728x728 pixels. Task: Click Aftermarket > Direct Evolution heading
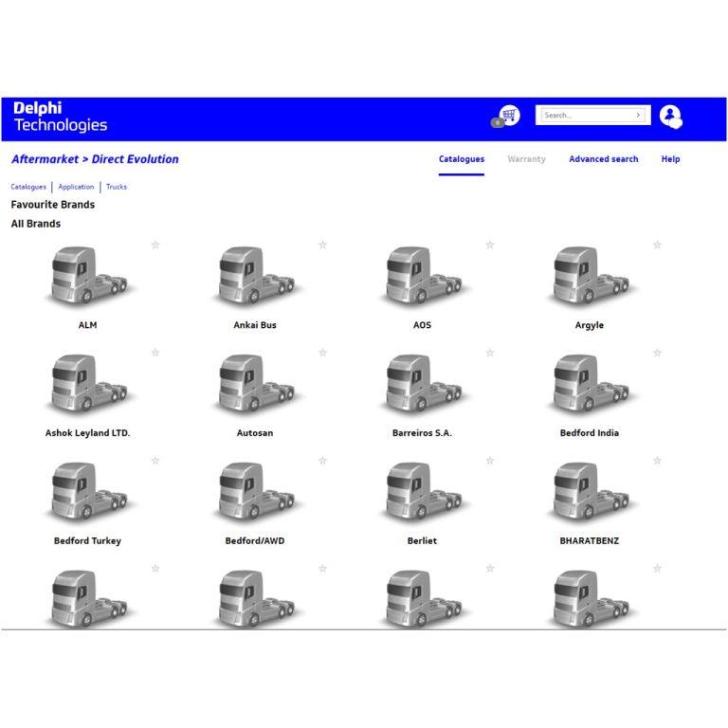95,159
